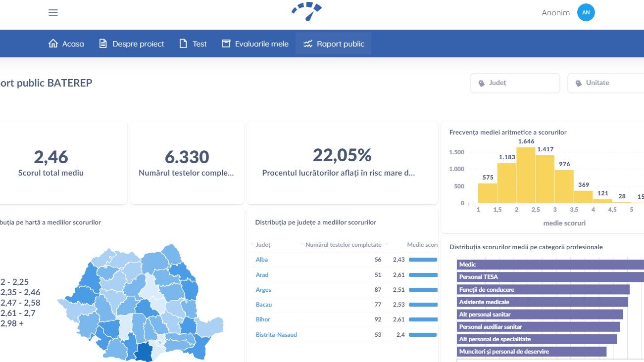
Task: Open the Arges county link
Action: pyautogui.click(x=263, y=290)
